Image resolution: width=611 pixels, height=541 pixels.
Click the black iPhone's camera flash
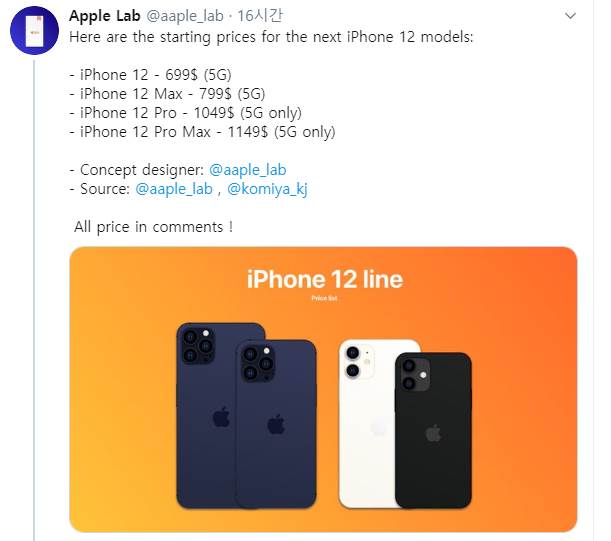423,375
